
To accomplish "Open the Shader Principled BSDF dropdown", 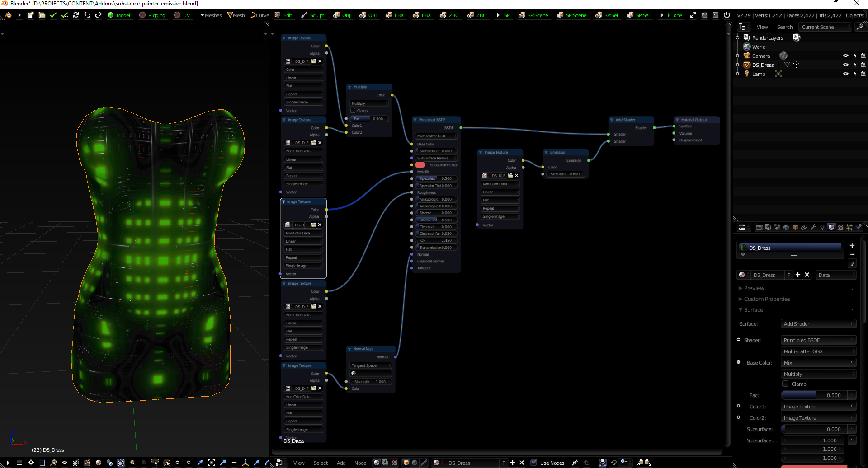I will pyautogui.click(x=818, y=340).
